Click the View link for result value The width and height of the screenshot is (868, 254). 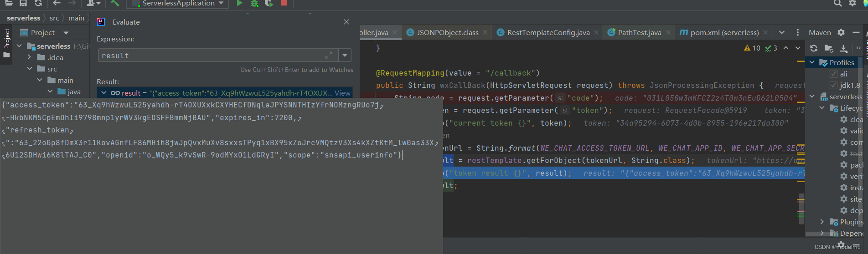click(342, 93)
